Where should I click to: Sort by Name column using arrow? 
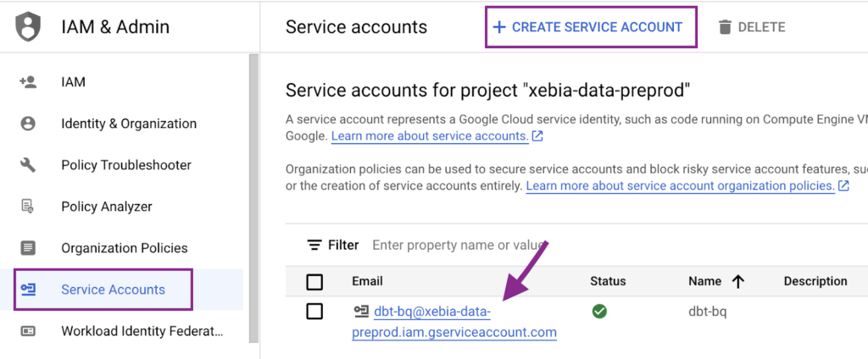click(x=738, y=282)
